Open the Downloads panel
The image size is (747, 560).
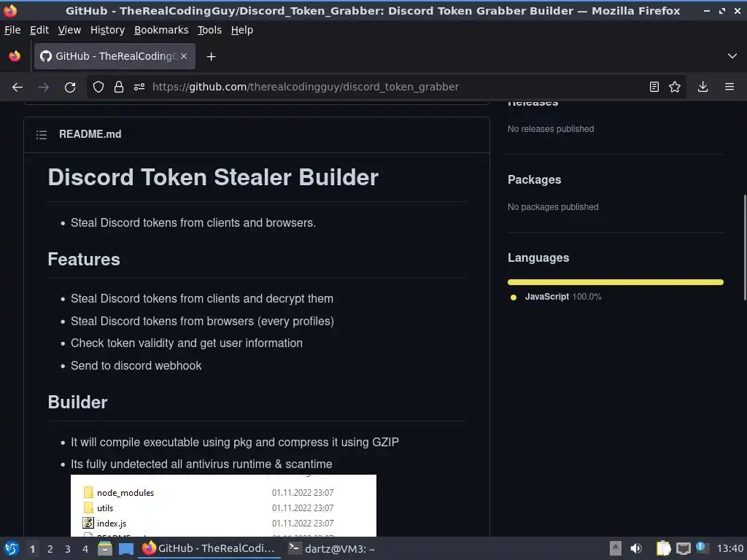pyautogui.click(x=703, y=87)
